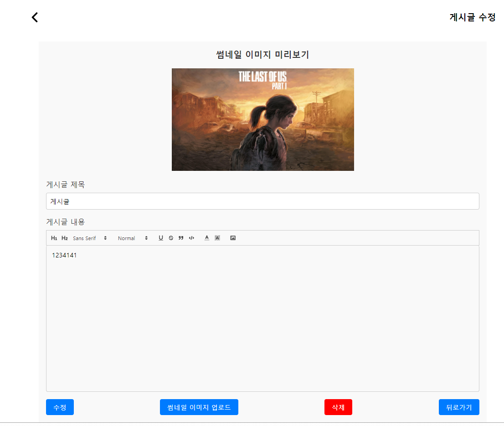Apply Heading 2 format in editor toolbar

[x=65, y=238]
